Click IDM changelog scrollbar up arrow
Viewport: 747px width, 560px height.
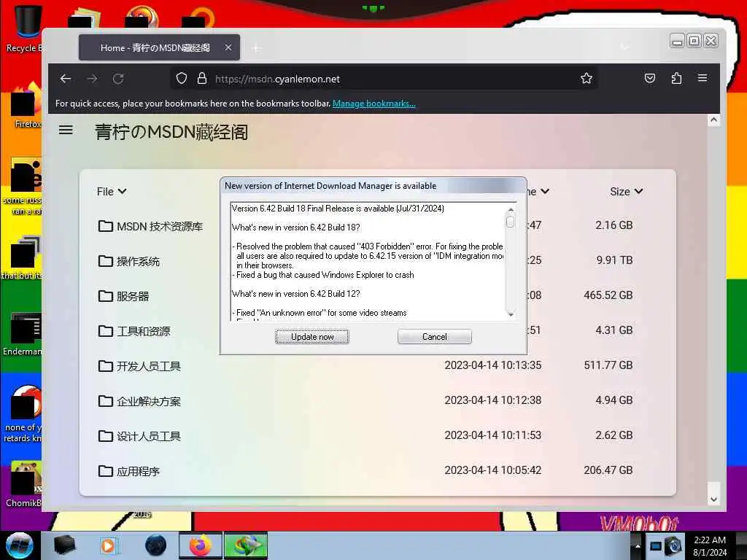point(511,209)
